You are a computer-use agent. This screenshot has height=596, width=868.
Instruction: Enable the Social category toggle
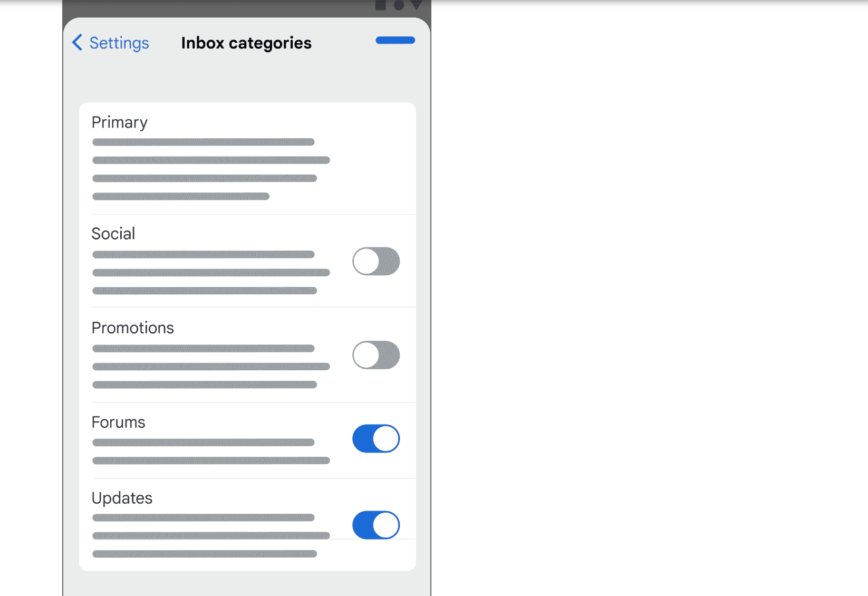(x=375, y=261)
